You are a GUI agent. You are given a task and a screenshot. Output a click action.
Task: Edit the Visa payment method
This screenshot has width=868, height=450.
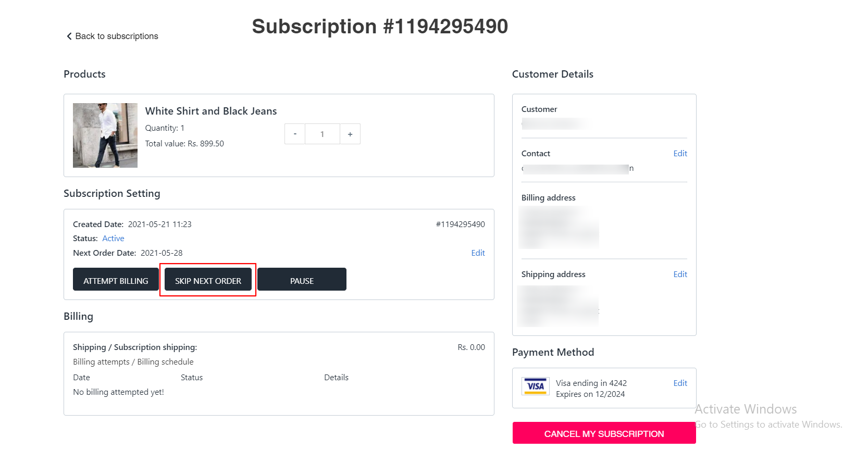[680, 383]
